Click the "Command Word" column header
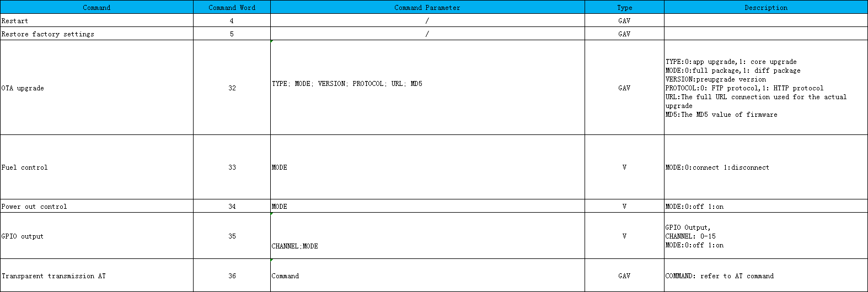Viewport: 868px width, 292px height. 232,7
